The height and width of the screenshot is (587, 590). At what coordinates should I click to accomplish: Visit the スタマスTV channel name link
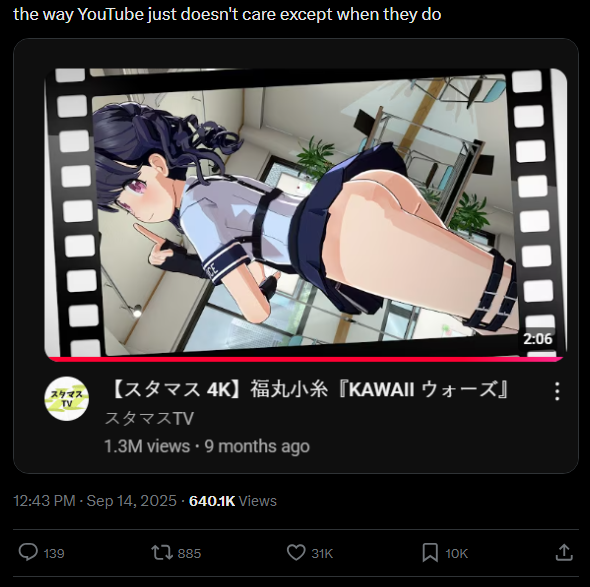point(149,418)
